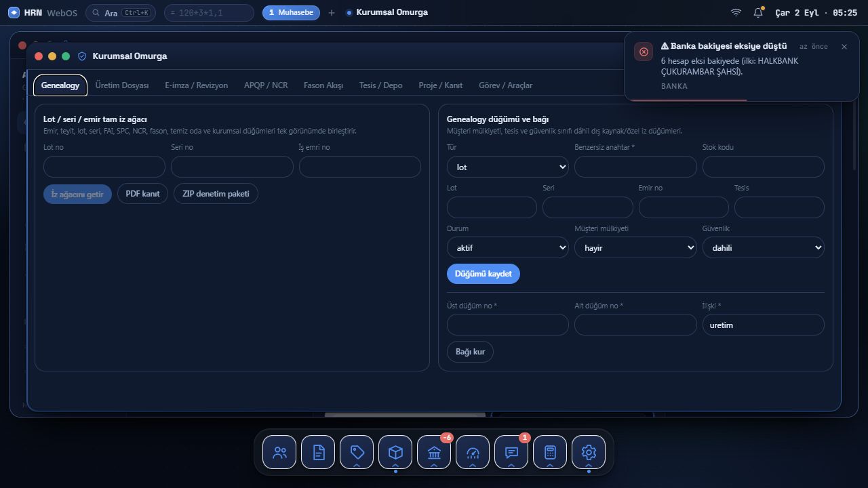Click the ZIP denetim paketi button
Screen dimensions: 868x488
click(216, 194)
